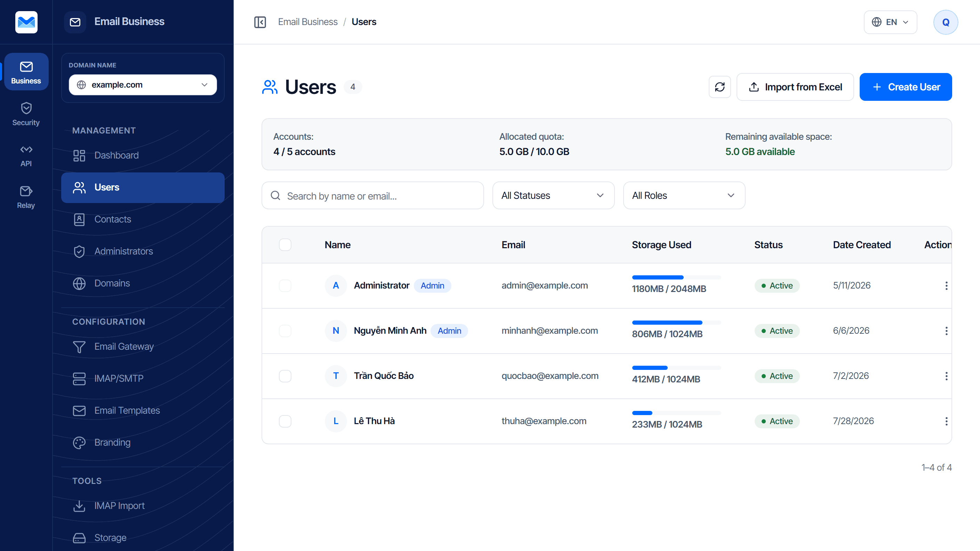Click the Q user avatar
The width and height of the screenshot is (980, 551).
(x=945, y=22)
